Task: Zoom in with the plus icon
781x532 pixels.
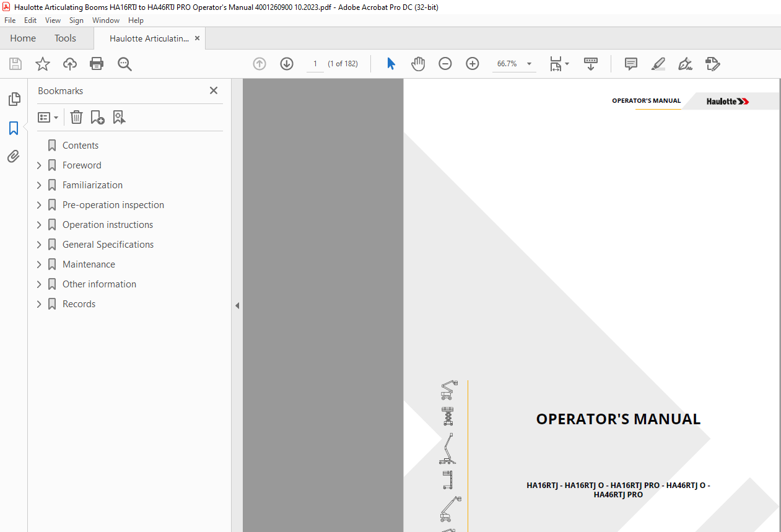Action: (473, 64)
